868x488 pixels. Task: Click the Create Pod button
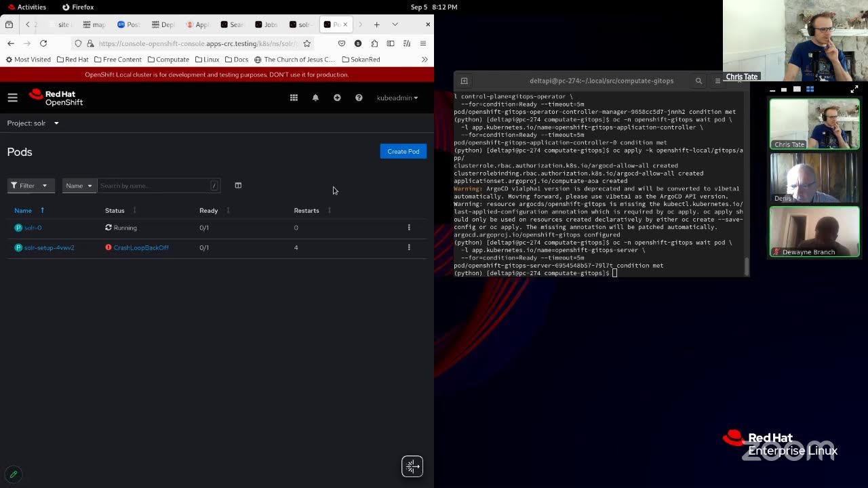tap(403, 151)
